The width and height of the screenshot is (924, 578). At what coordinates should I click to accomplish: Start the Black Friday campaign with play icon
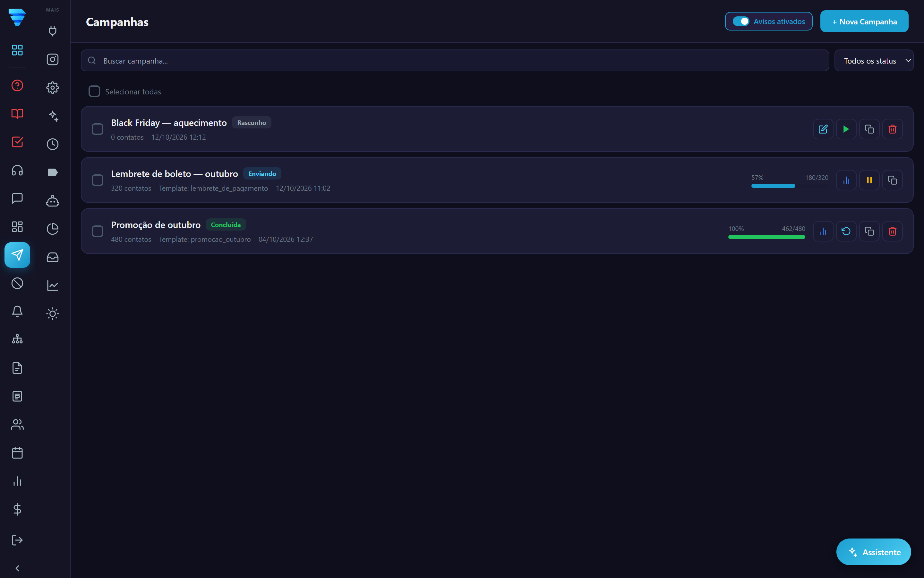(x=846, y=129)
